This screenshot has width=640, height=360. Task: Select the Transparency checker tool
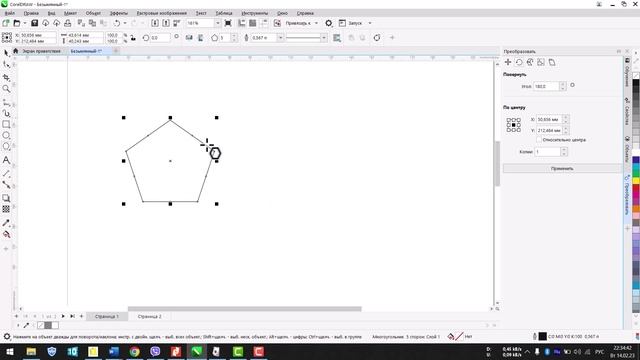tap(6, 209)
